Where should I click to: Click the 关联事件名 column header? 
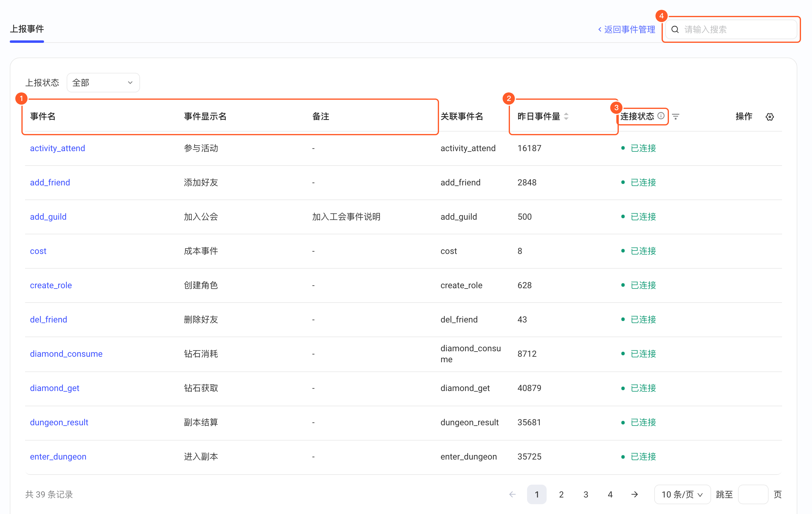tap(462, 117)
